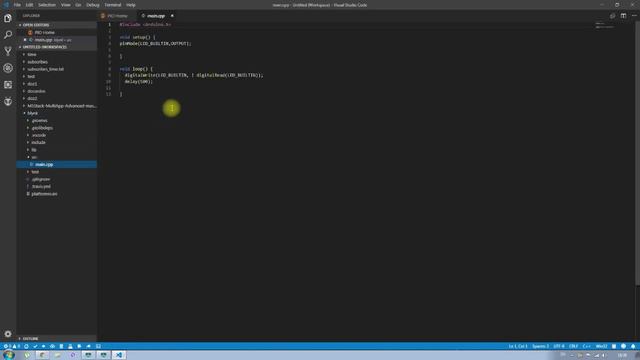Open the Terminal menu
This screenshot has width=640, height=360.
coord(113,5)
